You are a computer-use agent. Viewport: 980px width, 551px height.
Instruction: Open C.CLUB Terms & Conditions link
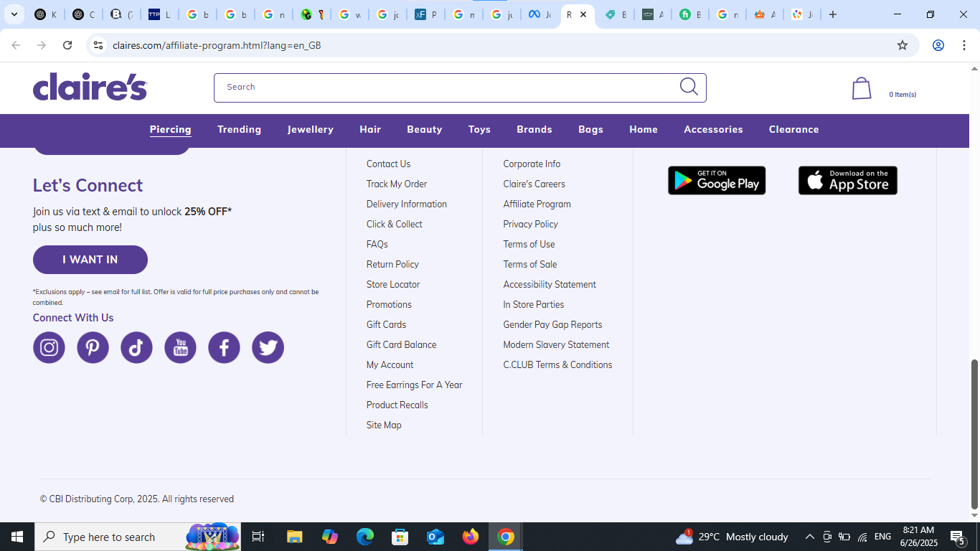point(557,364)
